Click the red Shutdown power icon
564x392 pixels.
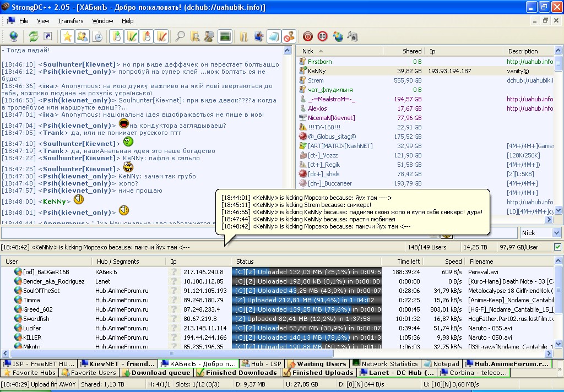pyautogui.click(x=307, y=36)
